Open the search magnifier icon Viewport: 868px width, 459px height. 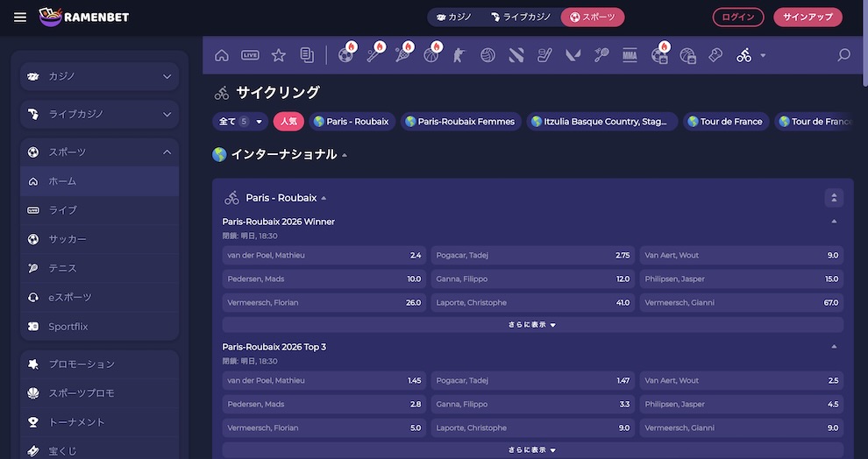843,55
